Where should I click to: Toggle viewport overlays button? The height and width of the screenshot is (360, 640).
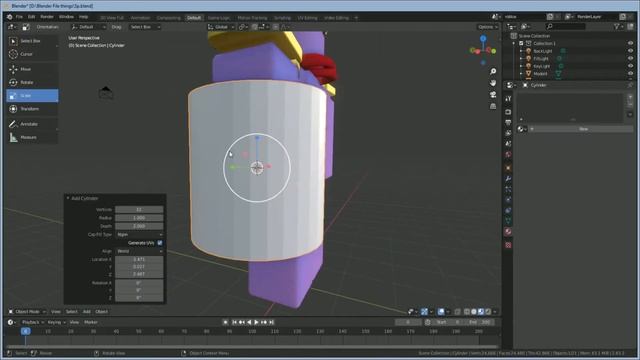[x=441, y=311]
